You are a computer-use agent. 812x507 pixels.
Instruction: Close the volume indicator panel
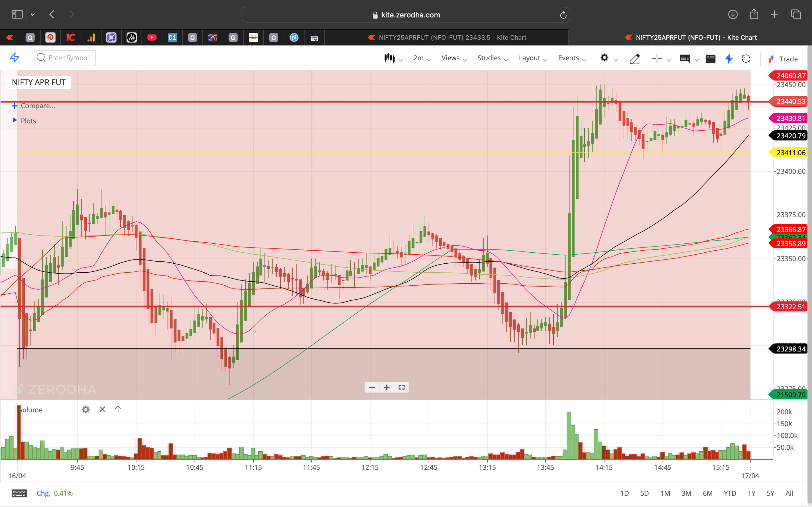tap(102, 409)
